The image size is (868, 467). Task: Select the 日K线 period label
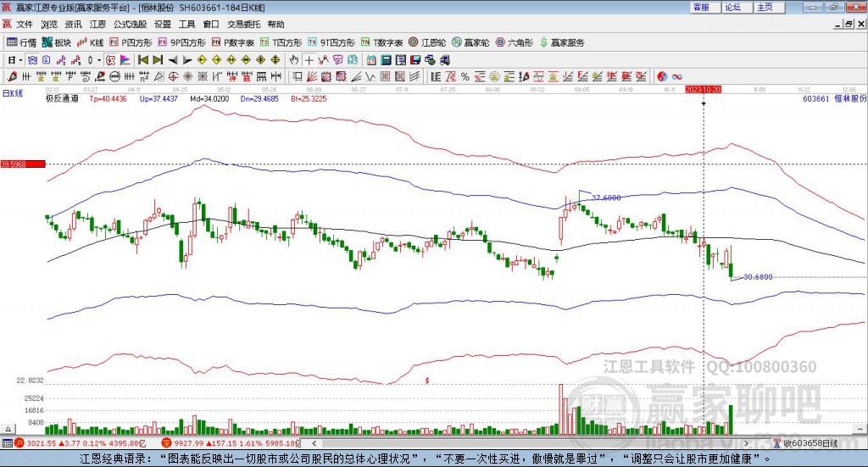click(x=13, y=93)
